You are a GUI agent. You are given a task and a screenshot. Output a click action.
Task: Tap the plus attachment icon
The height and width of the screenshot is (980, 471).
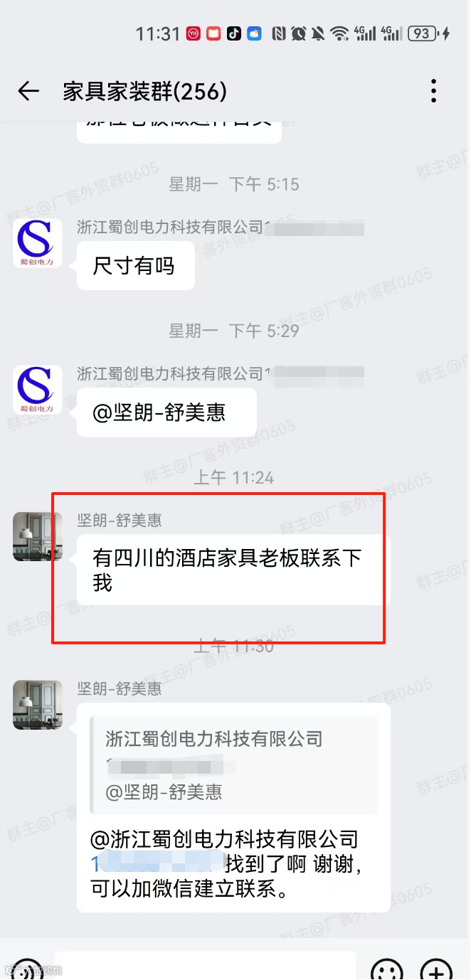point(436,970)
